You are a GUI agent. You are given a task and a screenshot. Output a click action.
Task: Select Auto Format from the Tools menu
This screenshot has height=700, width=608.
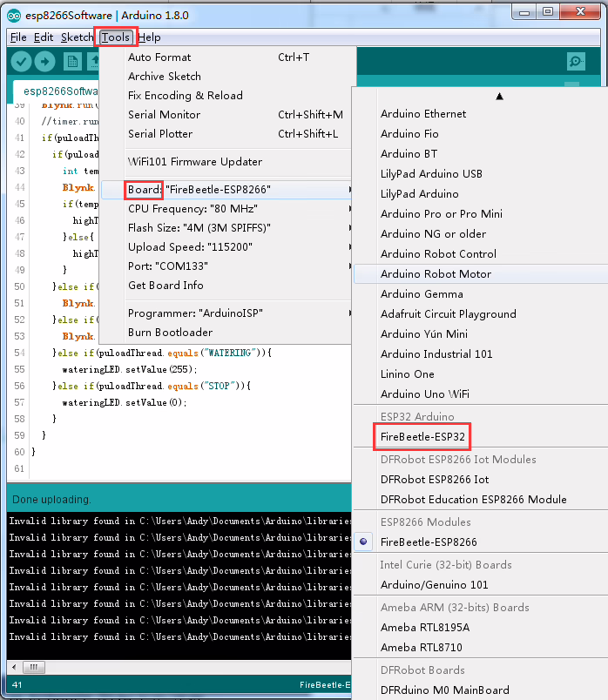click(159, 57)
